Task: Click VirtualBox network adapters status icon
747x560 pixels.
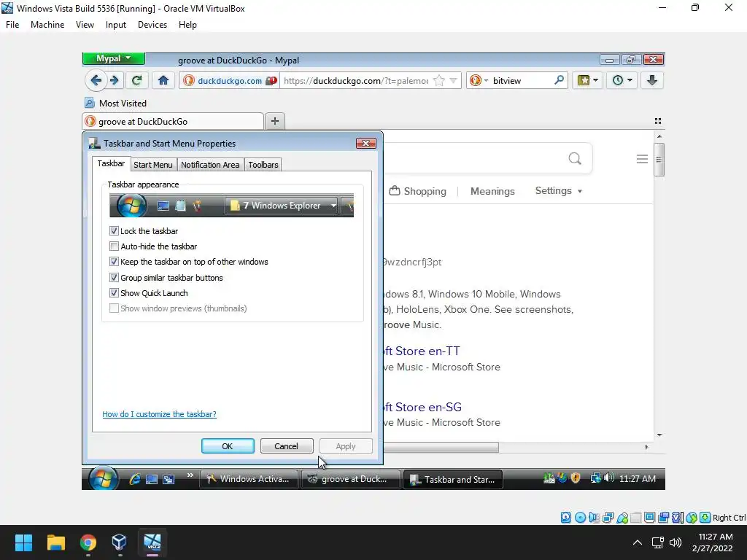Action: 608,518
